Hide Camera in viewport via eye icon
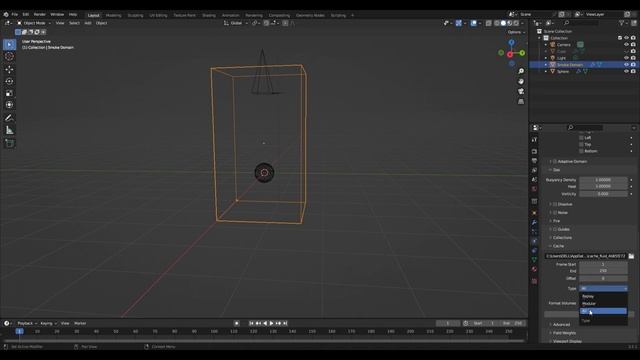 click(x=626, y=44)
